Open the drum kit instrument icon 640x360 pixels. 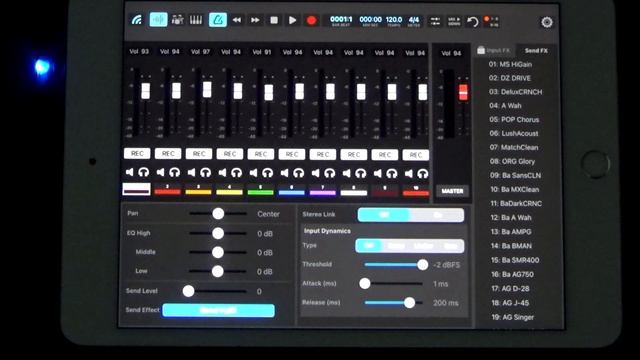click(177, 20)
